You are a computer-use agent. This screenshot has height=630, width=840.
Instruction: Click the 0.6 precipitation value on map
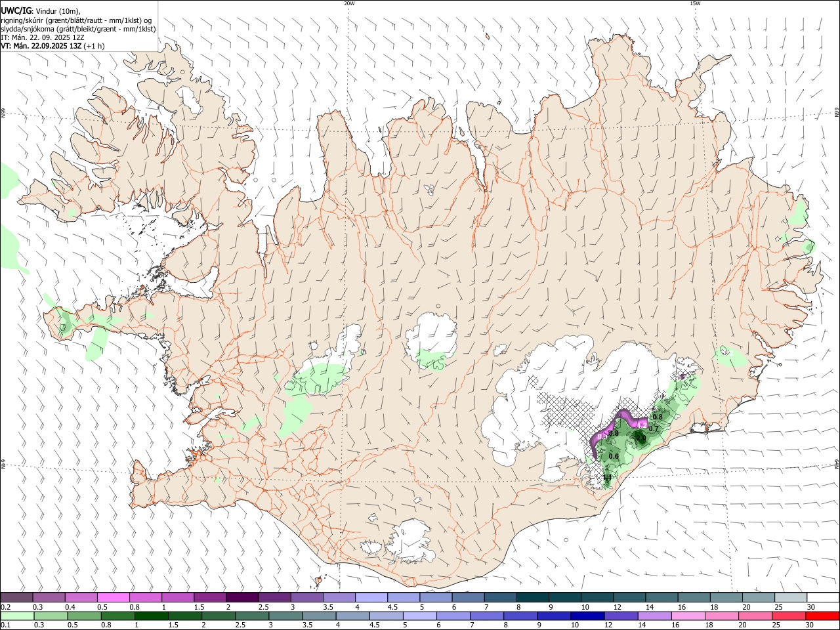tap(614, 456)
